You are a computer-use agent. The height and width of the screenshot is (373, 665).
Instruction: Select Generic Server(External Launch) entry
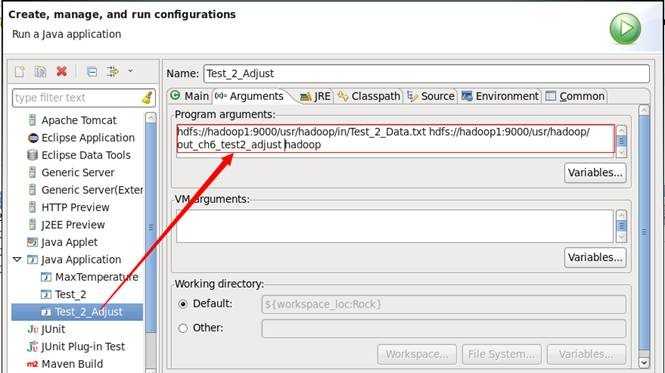click(92, 190)
